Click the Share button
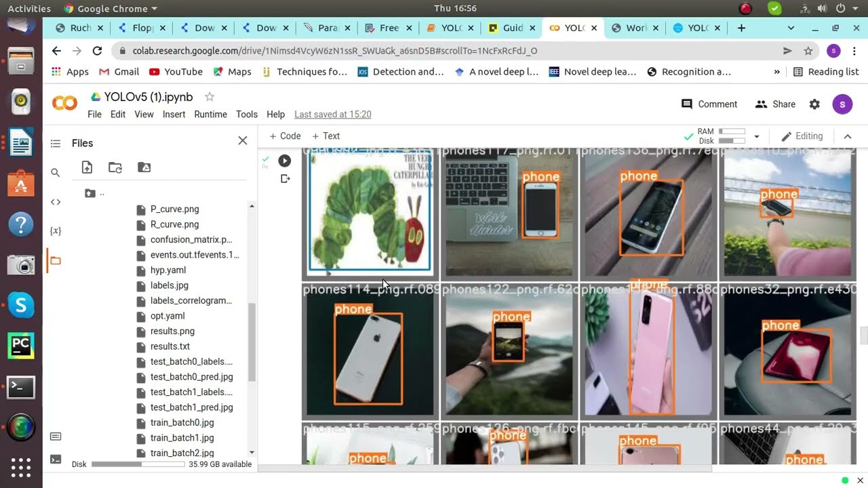Image resolution: width=868 pixels, height=488 pixels. (775, 104)
